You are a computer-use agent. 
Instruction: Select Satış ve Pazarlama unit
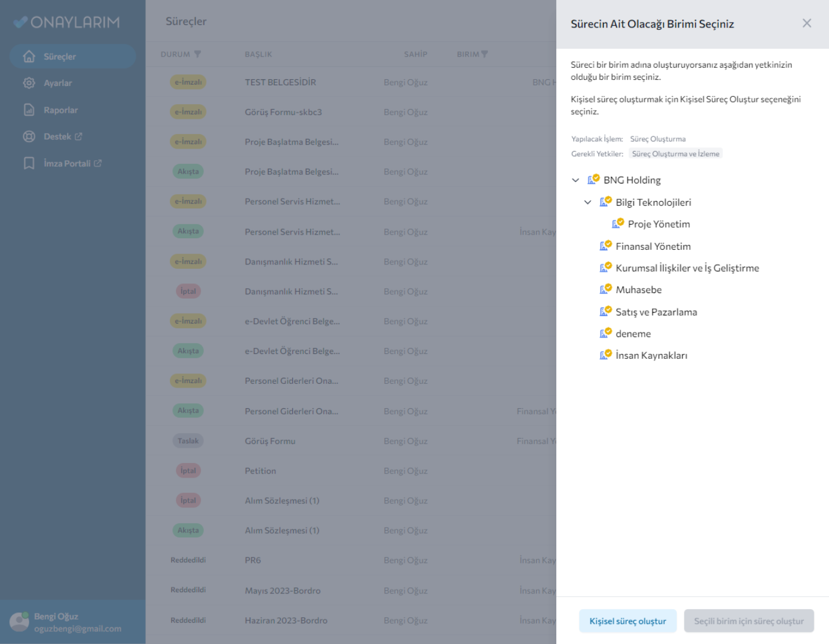[x=656, y=312]
